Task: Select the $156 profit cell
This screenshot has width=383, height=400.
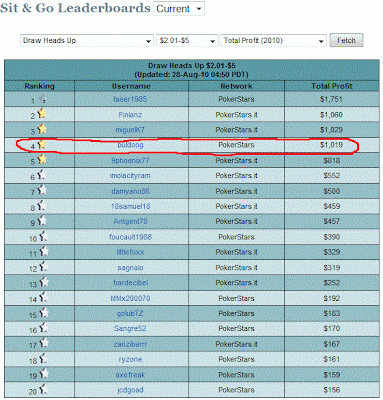Action: click(332, 390)
